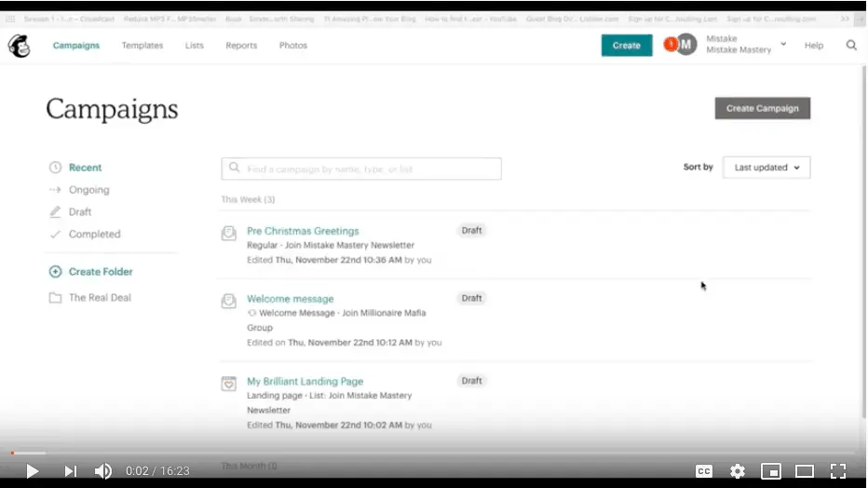Click the automation icon before Welcome Message subtitle

click(251, 313)
